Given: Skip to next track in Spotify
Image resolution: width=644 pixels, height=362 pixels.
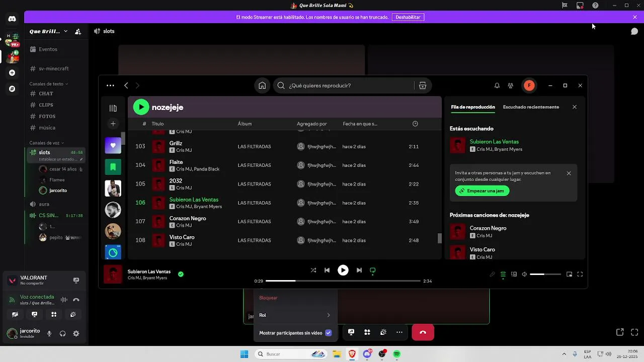Looking at the screenshot, I should (x=359, y=270).
